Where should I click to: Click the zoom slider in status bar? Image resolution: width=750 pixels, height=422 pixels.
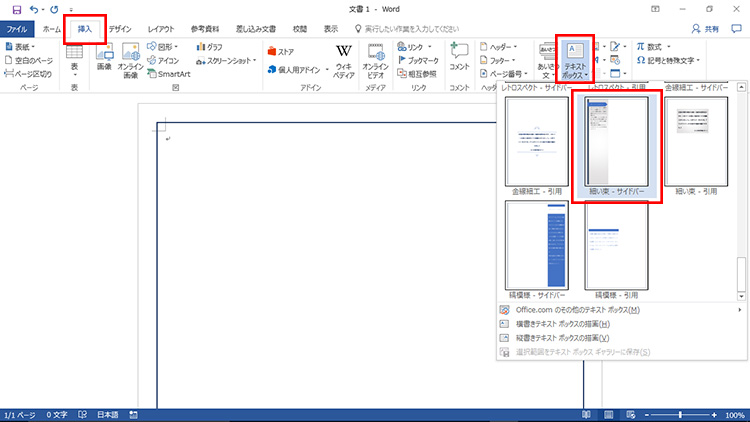680,414
